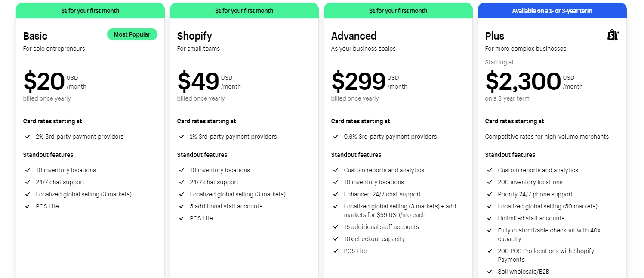This screenshot has width=644, height=278.
Task: Click the Advanced plan heading
Action: pos(354,36)
